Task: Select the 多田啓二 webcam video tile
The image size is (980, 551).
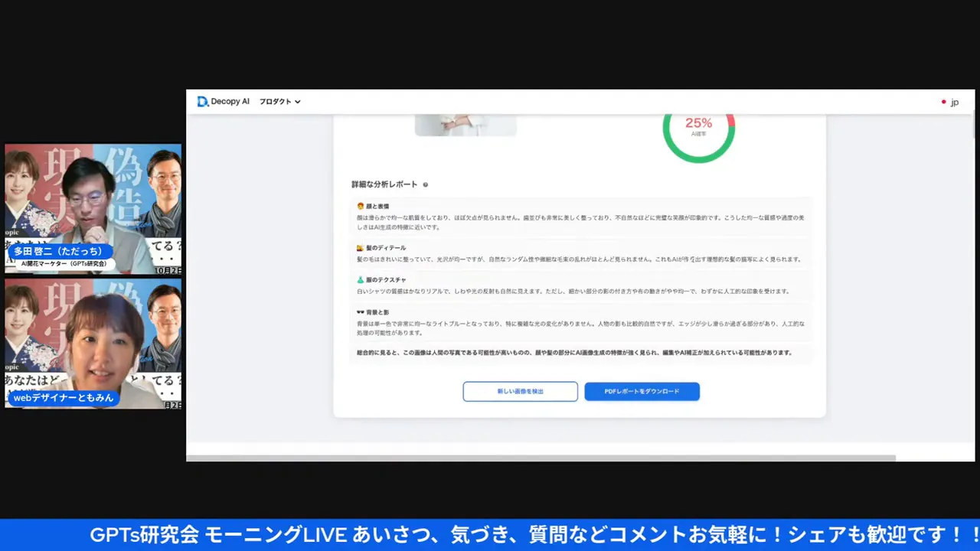Action: 93,208
